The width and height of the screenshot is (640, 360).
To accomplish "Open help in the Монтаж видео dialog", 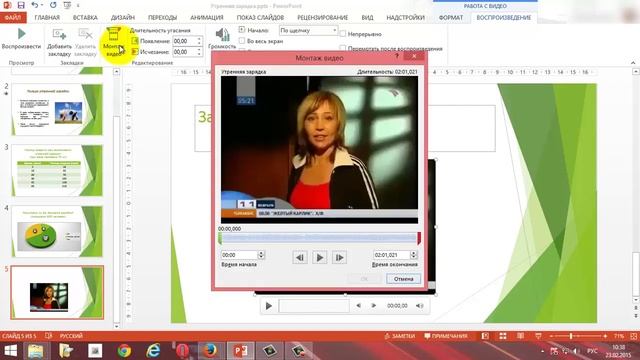I will pyautogui.click(x=397, y=56).
